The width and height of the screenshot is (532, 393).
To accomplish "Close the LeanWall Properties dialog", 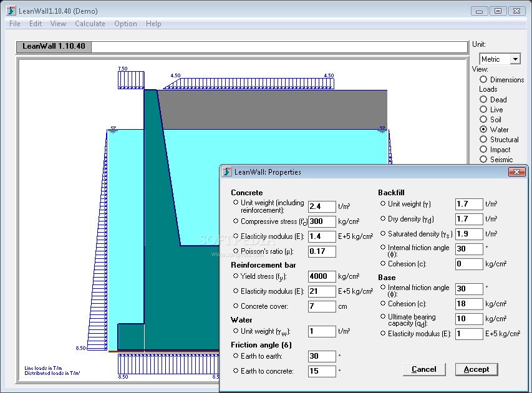I will click(x=516, y=172).
